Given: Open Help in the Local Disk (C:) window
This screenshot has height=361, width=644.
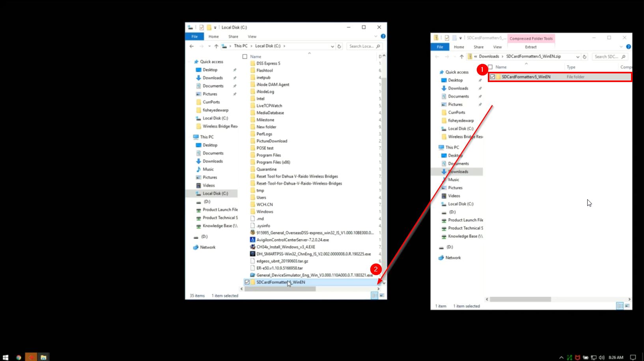Looking at the screenshot, I should (x=383, y=36).
